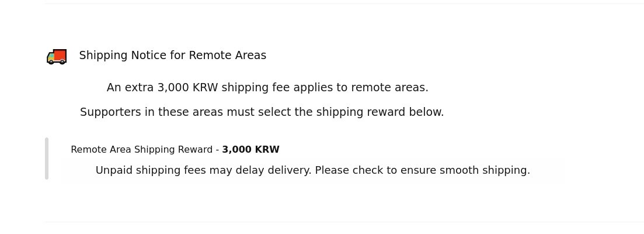Click "Please check to ensure smooth shipping"
Viewport: 644px width, 234px height.
pyautogui.click(x=422, y=171)
